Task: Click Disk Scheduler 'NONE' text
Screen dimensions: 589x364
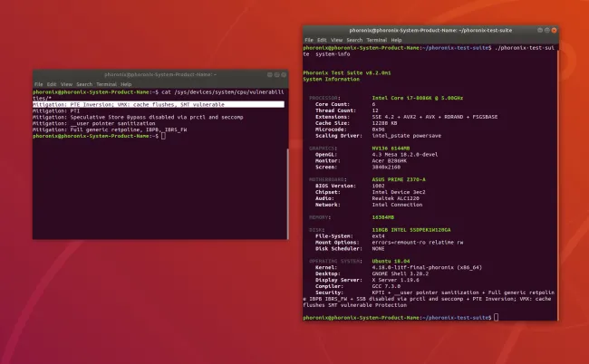Action: coord(378,249)
